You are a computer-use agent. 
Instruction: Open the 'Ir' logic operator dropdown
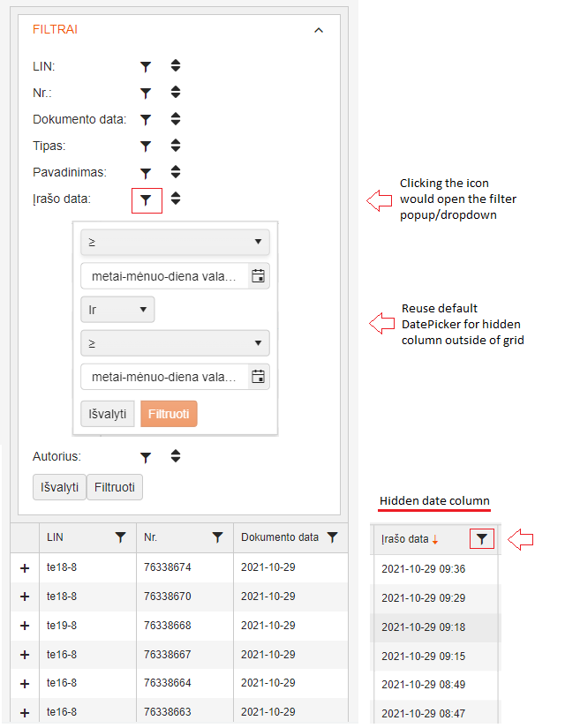(117, 310)
